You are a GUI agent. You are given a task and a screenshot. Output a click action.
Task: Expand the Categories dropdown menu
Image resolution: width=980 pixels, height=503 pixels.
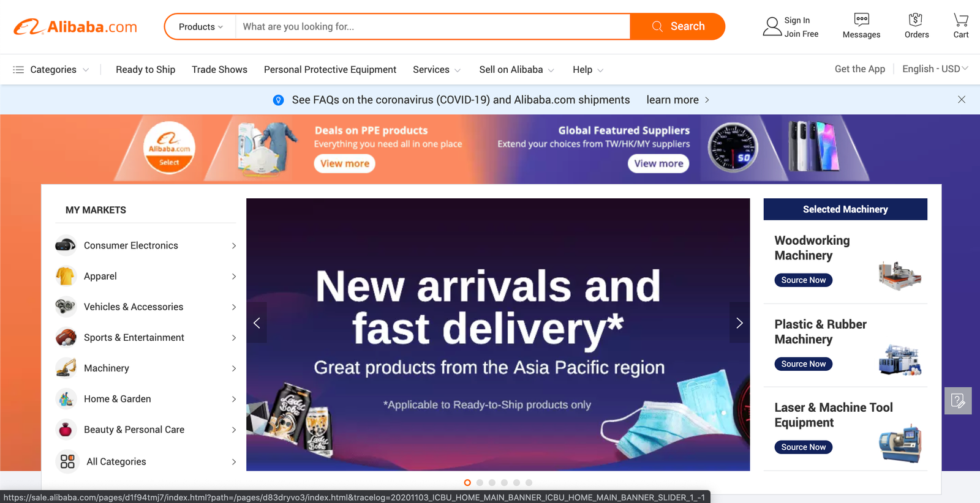coord(51,70)
